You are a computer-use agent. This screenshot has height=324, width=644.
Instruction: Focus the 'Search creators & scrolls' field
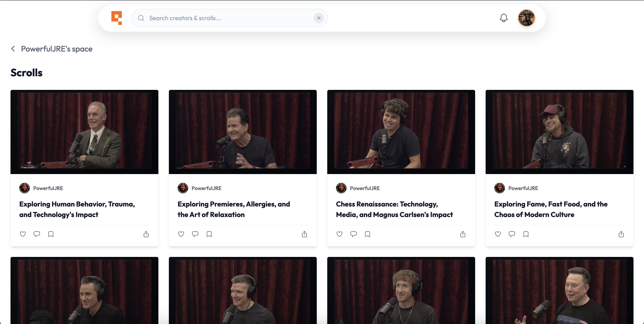click(x=225, y=18)
